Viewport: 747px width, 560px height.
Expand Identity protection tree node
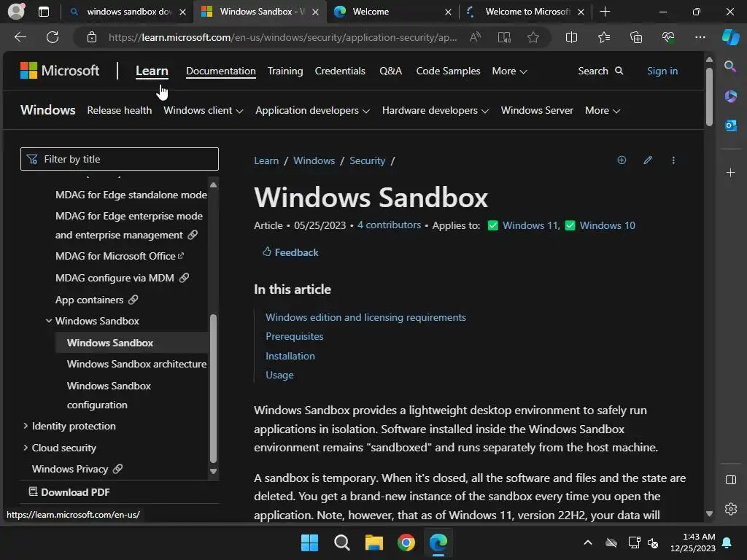(x=26, y=426)
